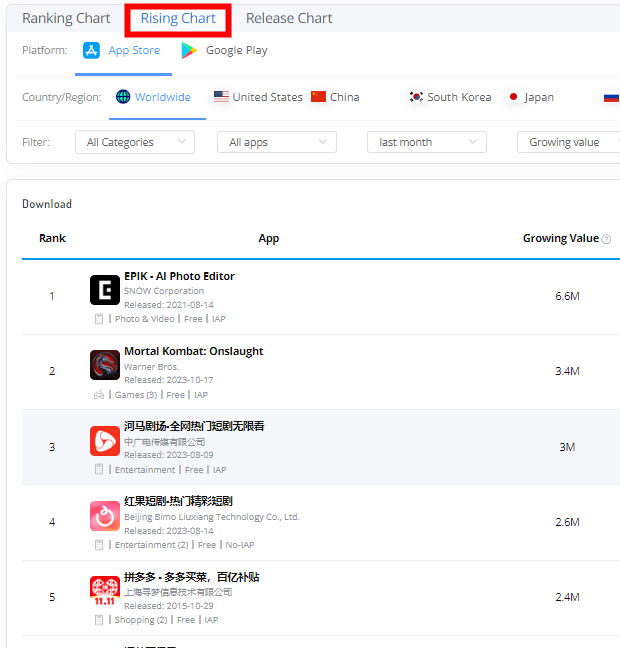Click Released: 2015-10-29 date text

169,606
